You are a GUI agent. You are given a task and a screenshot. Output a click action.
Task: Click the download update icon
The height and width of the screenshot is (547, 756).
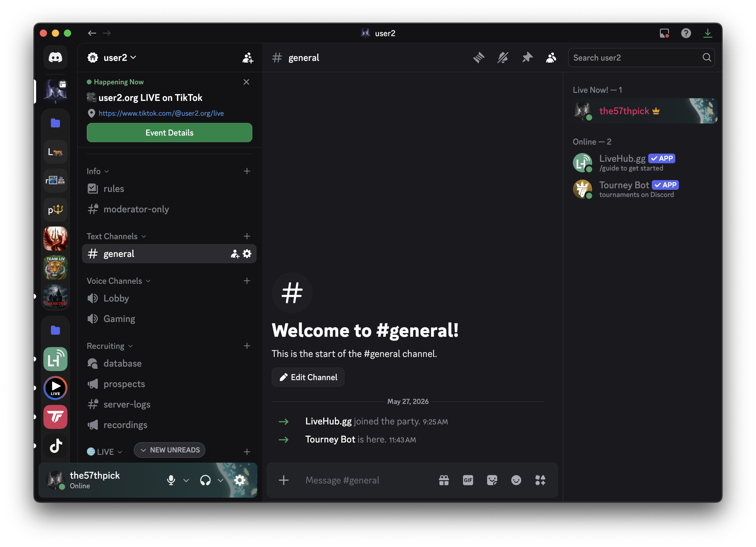click(708, 33)
